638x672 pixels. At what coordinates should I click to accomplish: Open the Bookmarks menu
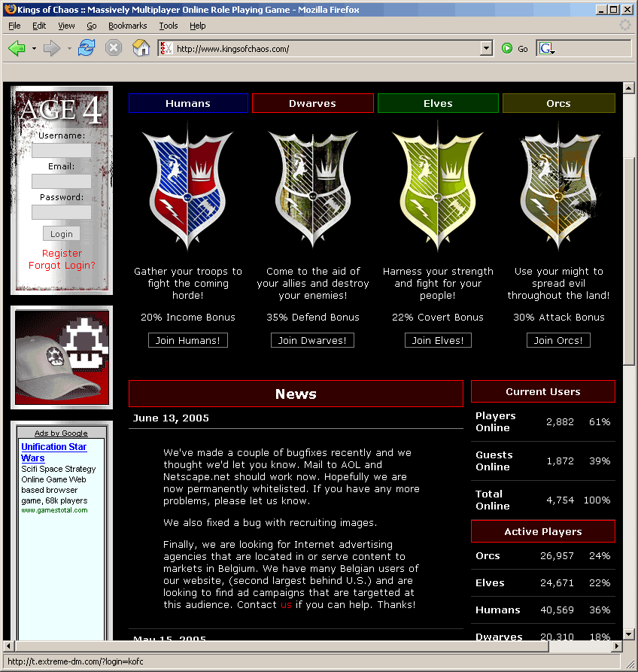[x=127, y=26]
